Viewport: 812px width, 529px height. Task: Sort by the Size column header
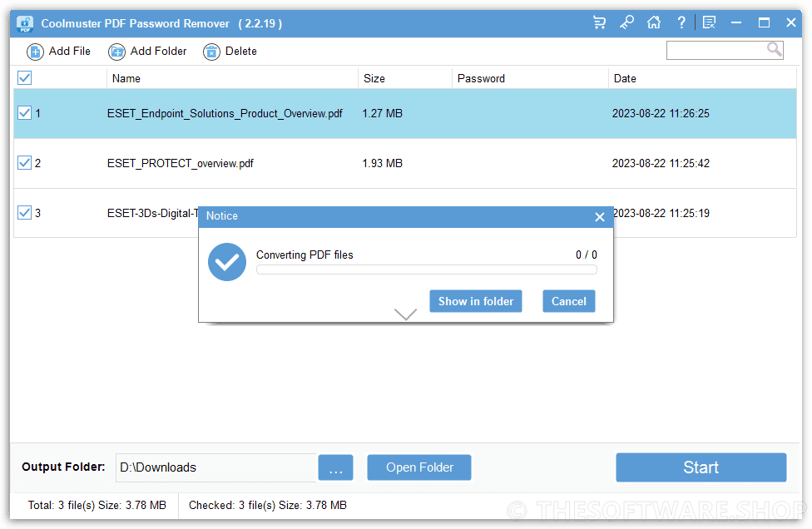point(405,78)
